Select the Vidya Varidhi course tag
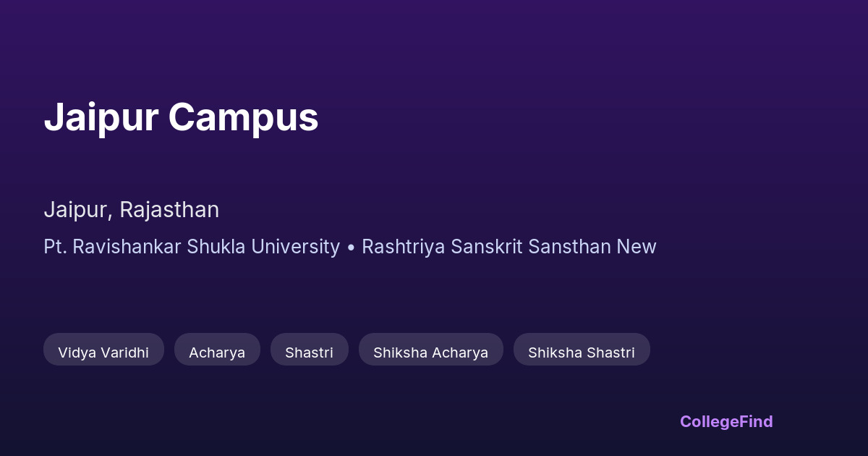Image resolution: width=868 pixels, height=456 pixels. click(x=103, y=352)
